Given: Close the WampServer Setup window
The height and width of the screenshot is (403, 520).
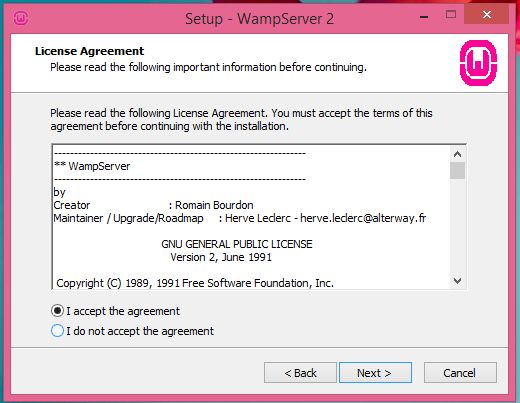Looking at the screenshot, I should 487,14.
